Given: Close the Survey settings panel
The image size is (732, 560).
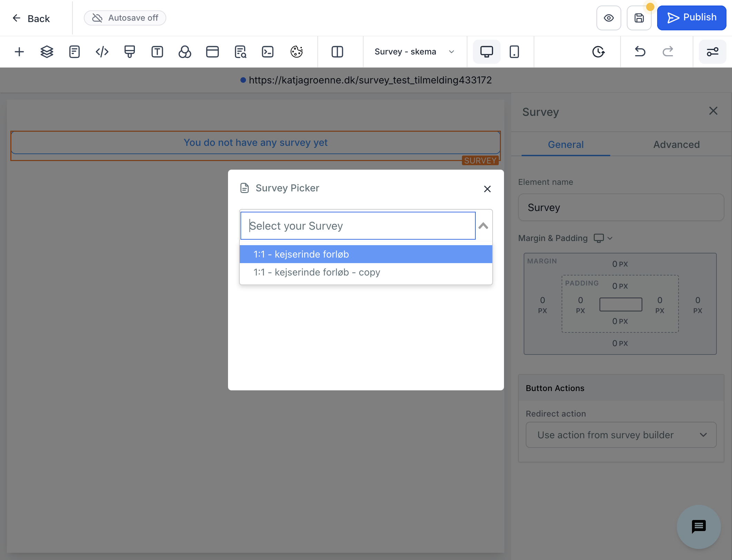Looking at the screenshot, I should 713,111.
